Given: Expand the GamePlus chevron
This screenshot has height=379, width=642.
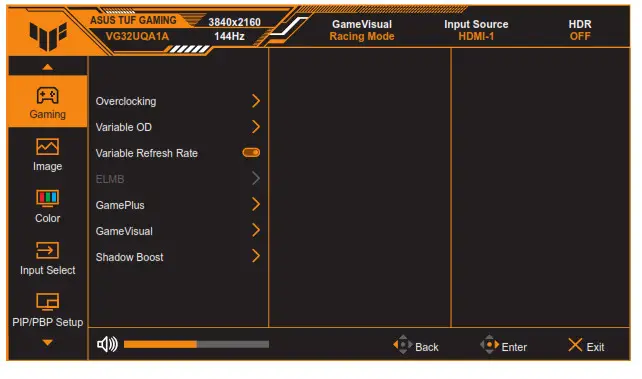Looking at the screenshot, I should 256,204.
